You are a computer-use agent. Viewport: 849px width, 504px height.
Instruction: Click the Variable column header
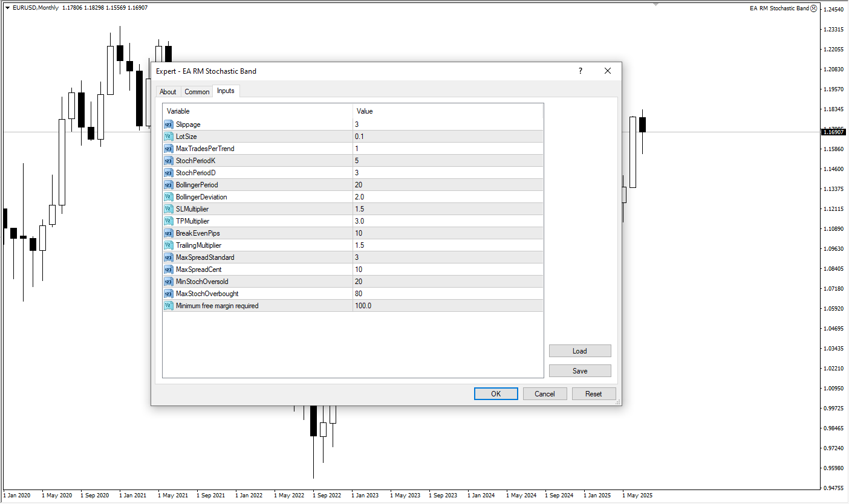[258, 111]
